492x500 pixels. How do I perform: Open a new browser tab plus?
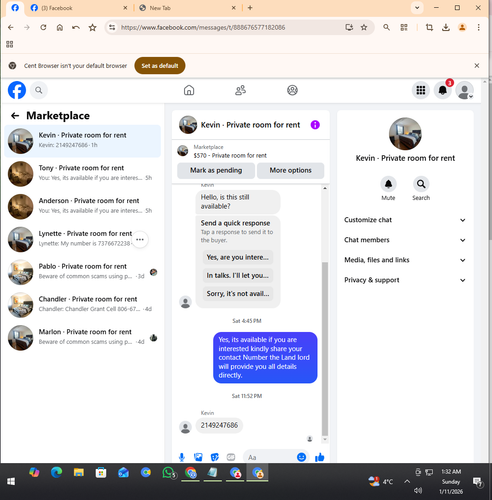point(250,8)
